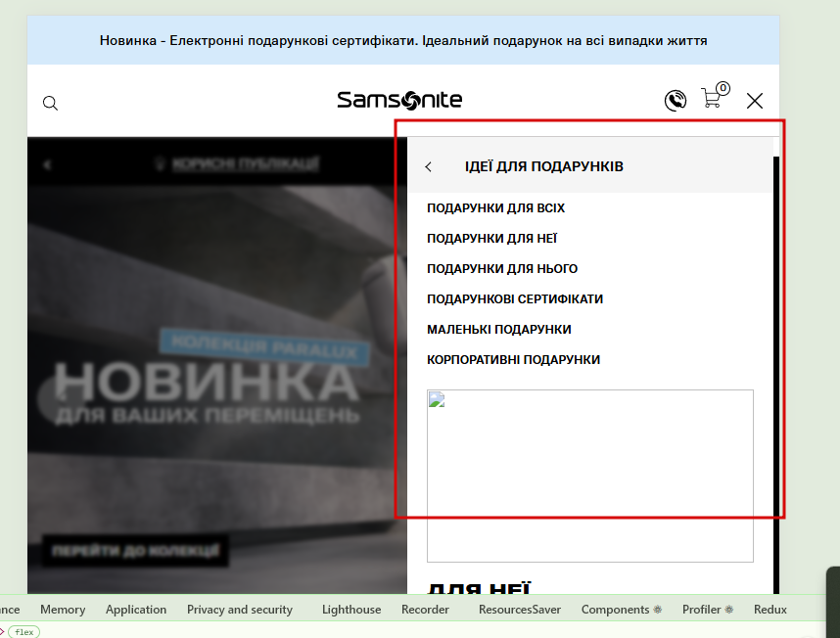The image size is (840, 638).
Task: Open Корпоративні подарунки
Action: pyautogui.click(x=513, y=360)
